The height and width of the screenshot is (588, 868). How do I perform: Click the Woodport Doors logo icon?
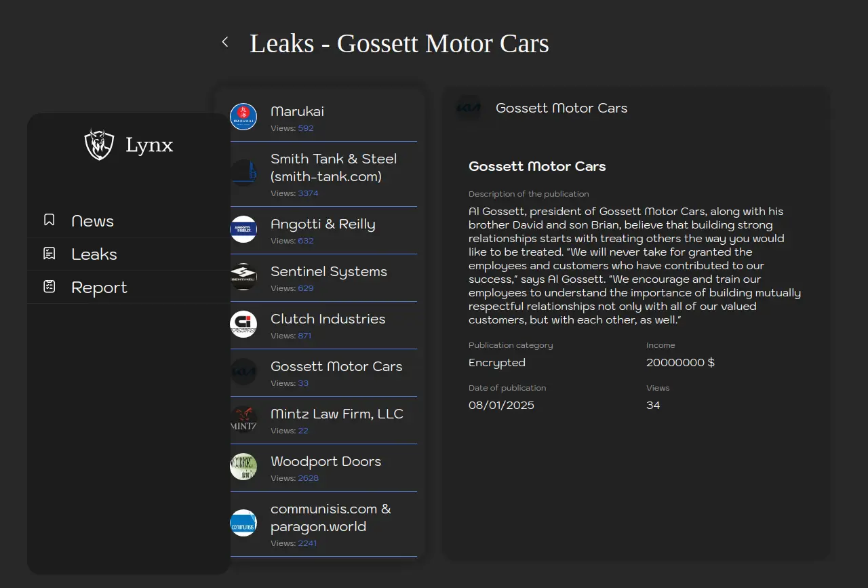click(x=243, y=467)
